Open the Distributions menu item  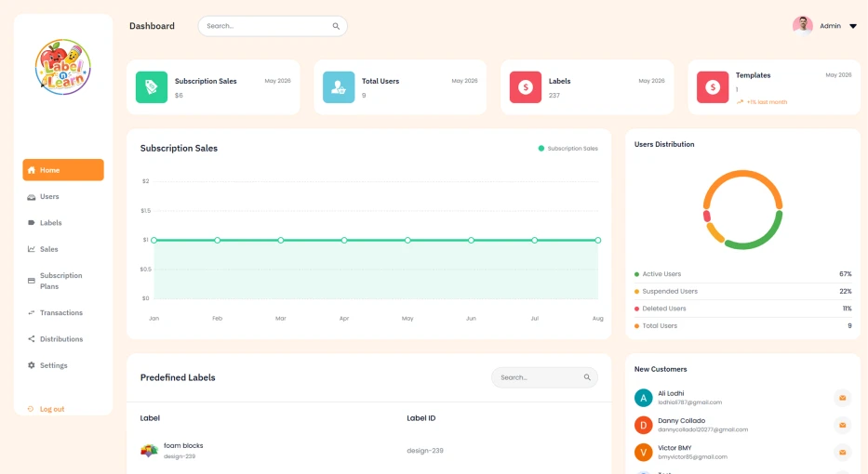(63, 339)
